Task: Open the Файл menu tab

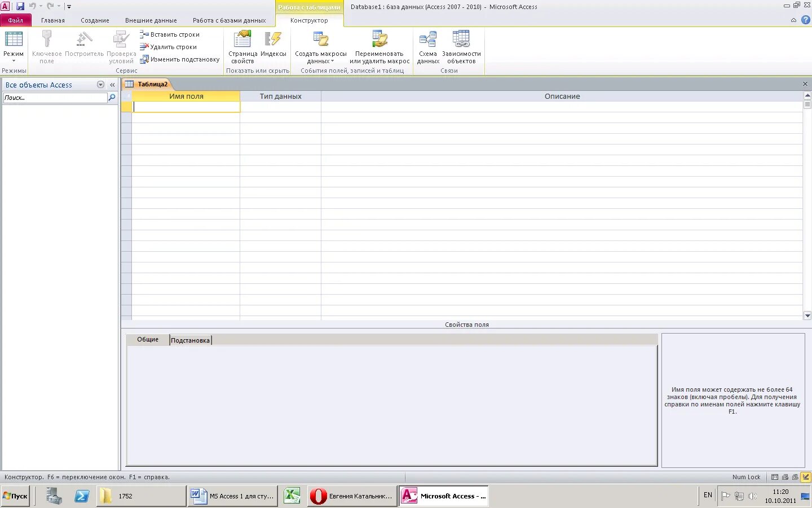Action: 16,20
